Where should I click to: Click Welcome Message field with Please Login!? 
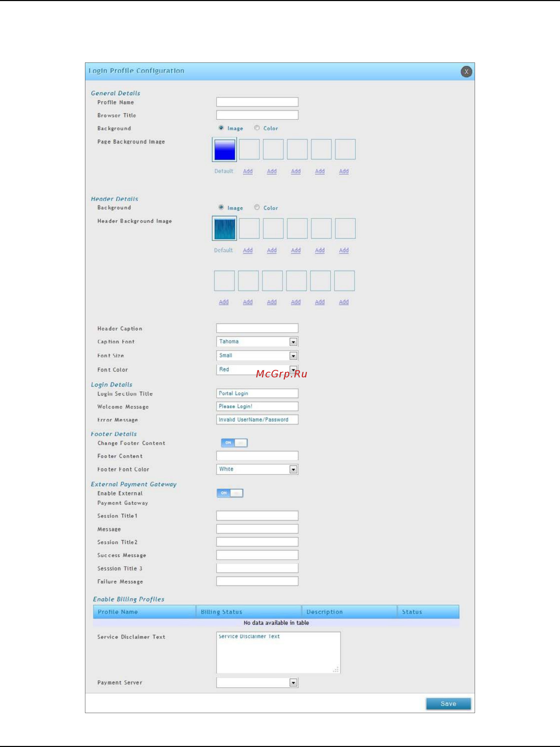[257, 406]
